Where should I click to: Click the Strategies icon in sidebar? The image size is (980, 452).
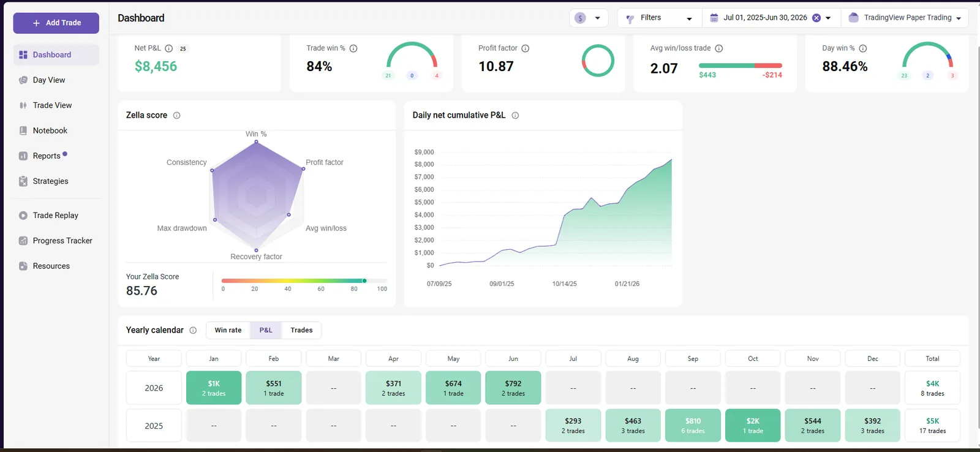tap(23, 181)
